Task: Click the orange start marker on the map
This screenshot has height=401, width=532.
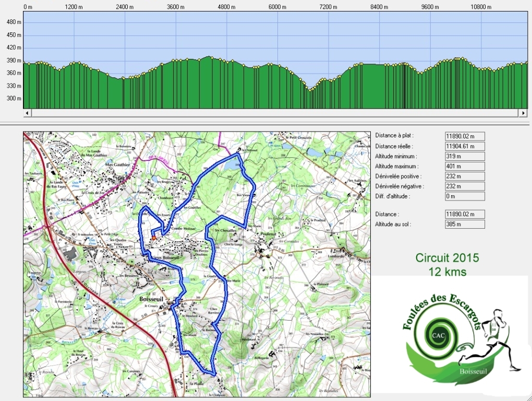Action: [x=154, y=238]
